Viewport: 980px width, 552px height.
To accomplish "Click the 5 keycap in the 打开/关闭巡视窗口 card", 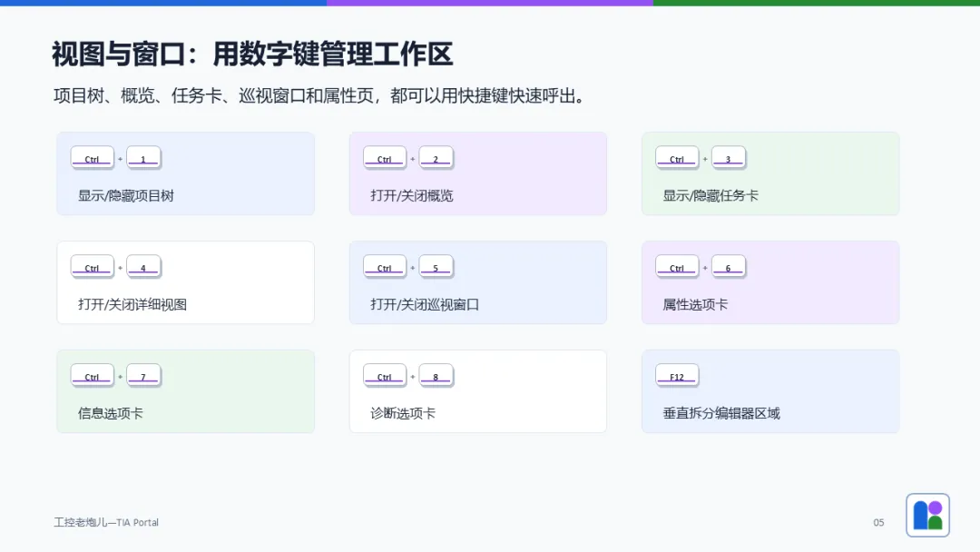I will coord(436,267).
